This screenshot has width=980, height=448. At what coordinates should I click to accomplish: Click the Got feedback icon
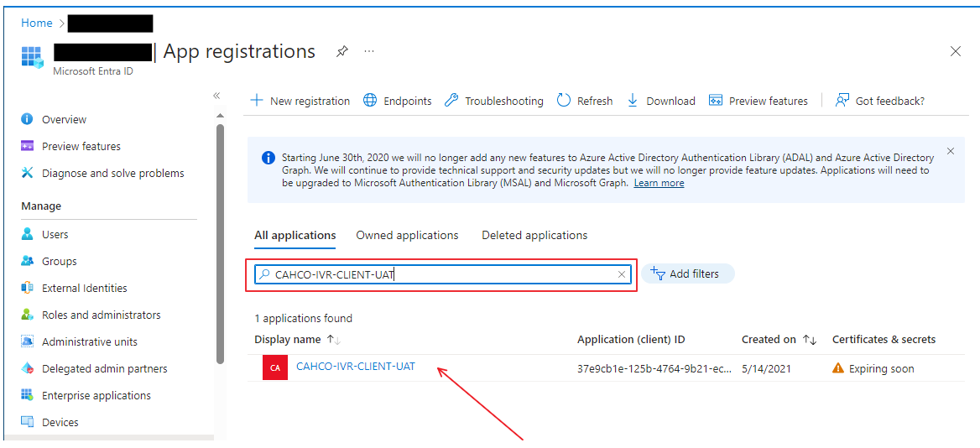coord(842,101)
